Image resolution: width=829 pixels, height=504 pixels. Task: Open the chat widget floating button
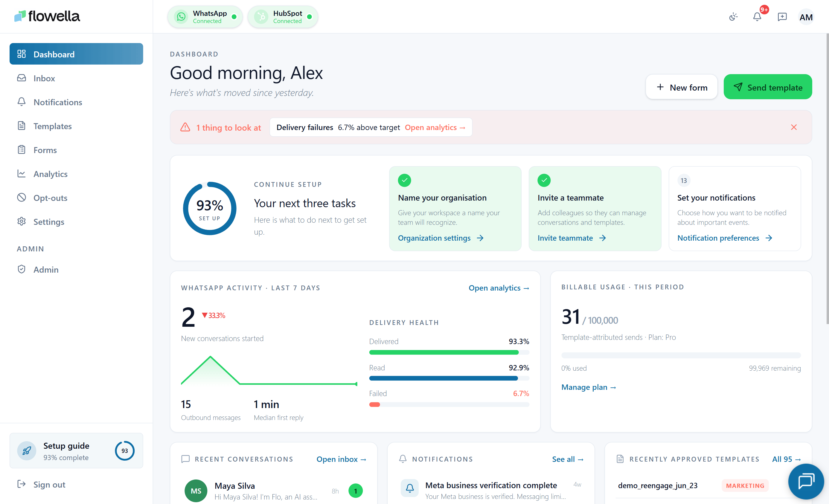point(806,481)
